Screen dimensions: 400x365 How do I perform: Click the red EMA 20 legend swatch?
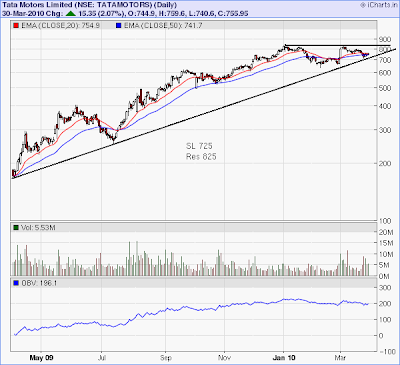16,25
